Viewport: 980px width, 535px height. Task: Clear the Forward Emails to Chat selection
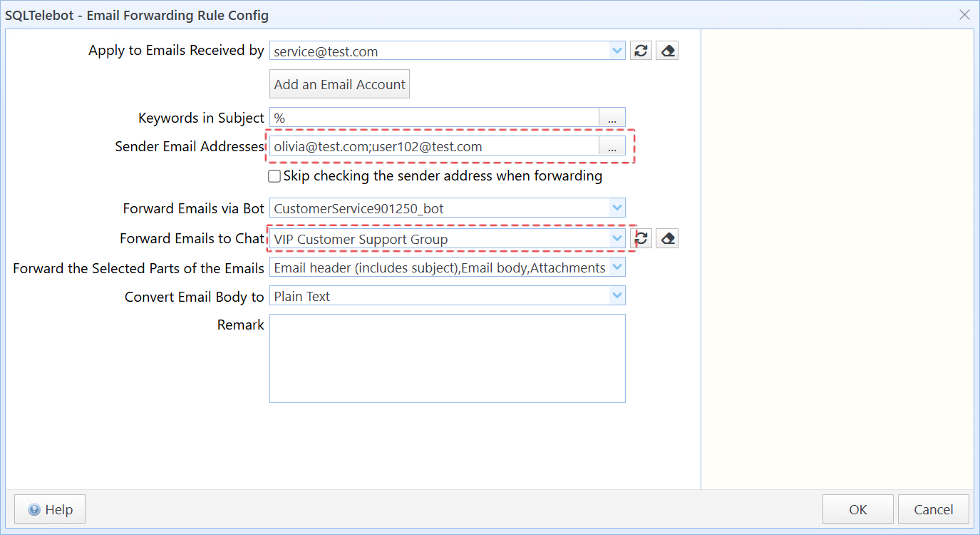(666, 238)
